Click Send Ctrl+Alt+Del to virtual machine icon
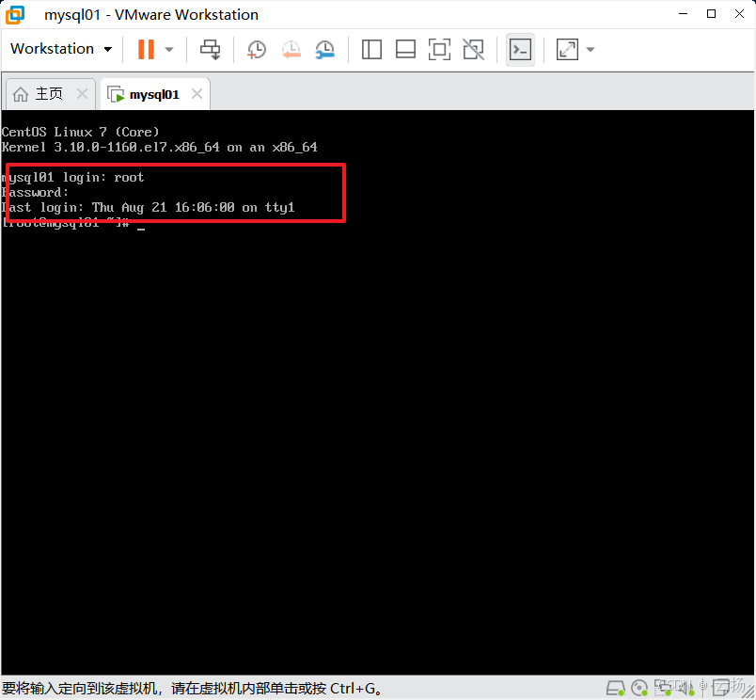Viewport: 756px width, 700px height. [211, 49]
